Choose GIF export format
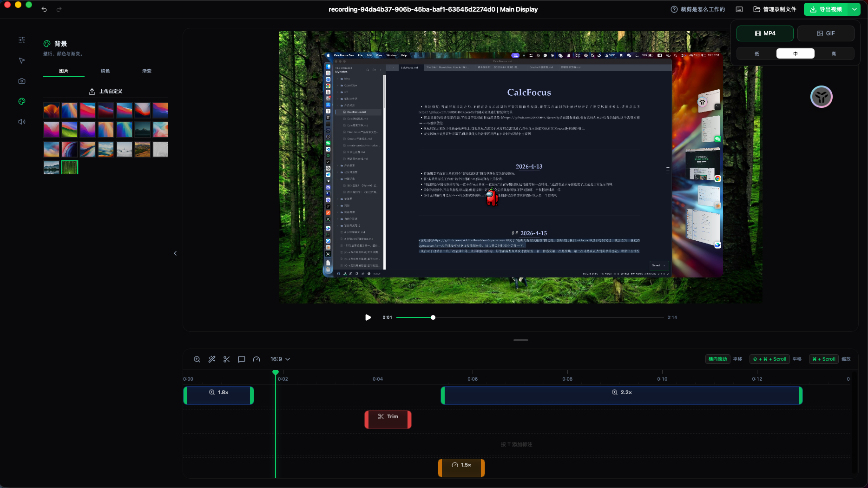The height and width of the screenshot is (488, 868). click(x=826, y=33)
